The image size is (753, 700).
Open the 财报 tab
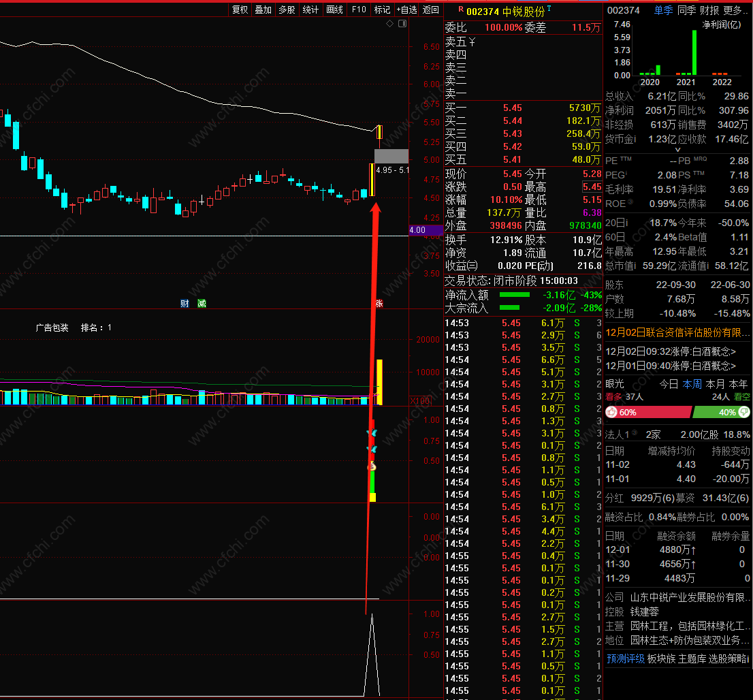pyautogui.click(x=709, y=10)
